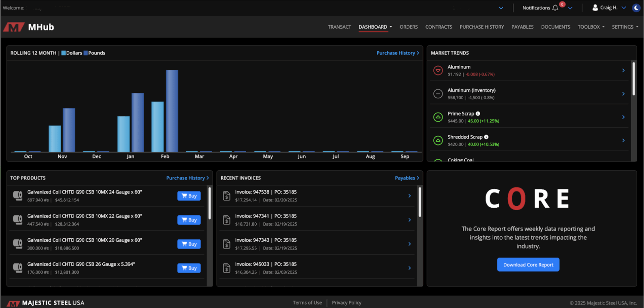Expand the Settings dropdown
Screen dimensions: 644x308
coord(625,27)
